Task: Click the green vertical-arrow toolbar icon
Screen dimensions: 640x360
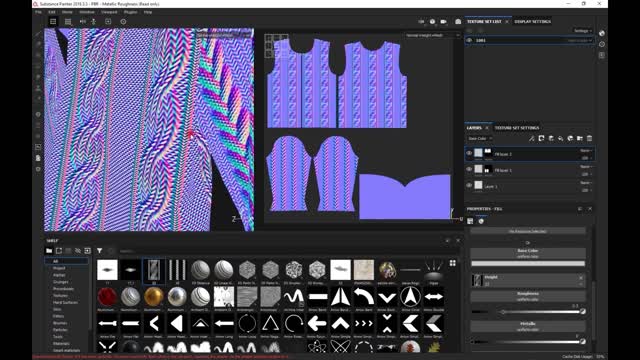Action: (x=93, y=22)
